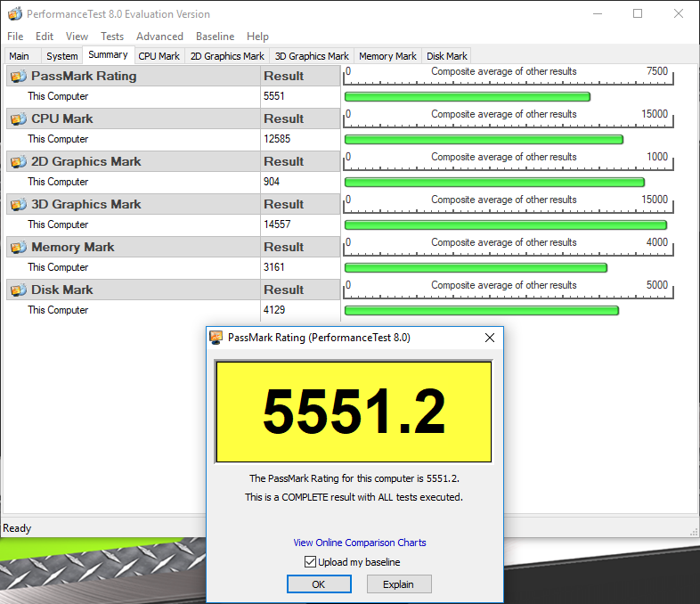Click the 2D Graphics Mark green result bar
Image resolution: width=700 pixels, height=604 pixels.
pyautogui.click(x=494, y=182)
